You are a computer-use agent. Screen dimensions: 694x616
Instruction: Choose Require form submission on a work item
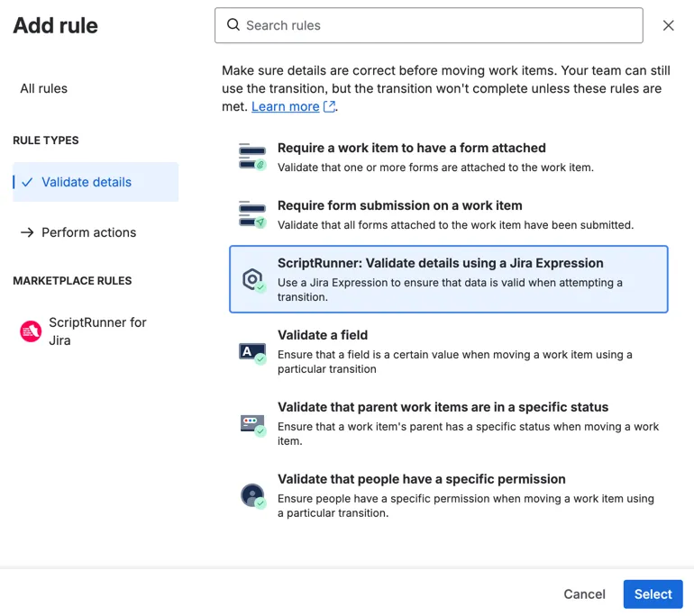tap(448, 215)
